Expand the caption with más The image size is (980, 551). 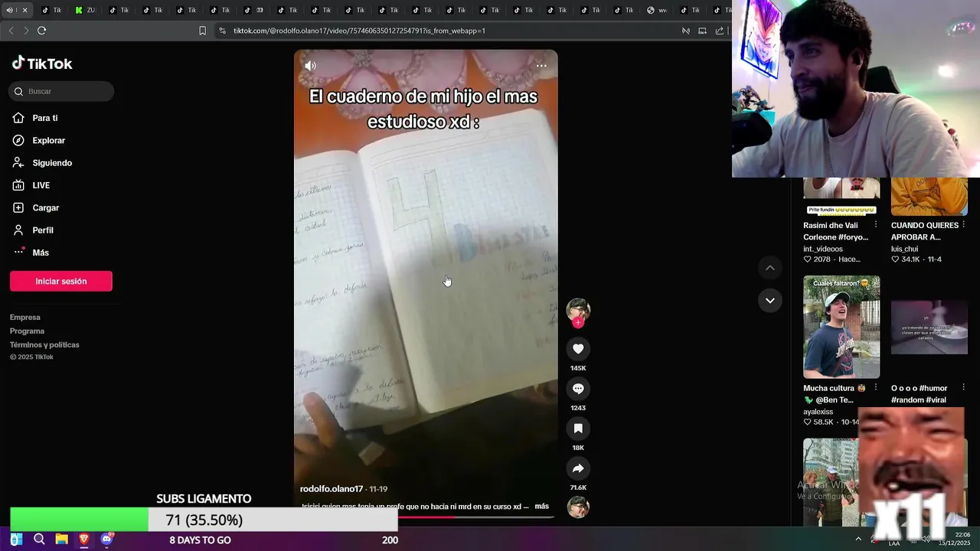542,507
